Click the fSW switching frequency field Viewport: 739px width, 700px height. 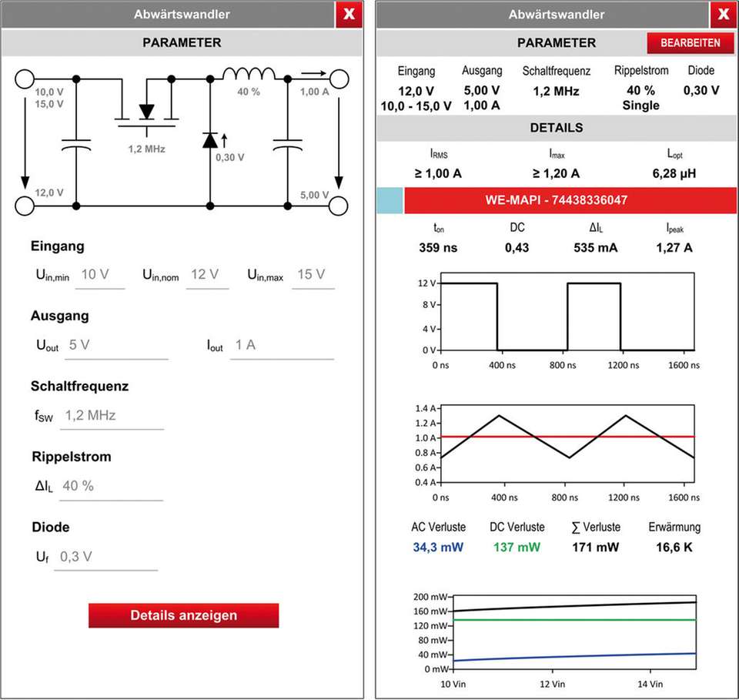click(112, 416)
